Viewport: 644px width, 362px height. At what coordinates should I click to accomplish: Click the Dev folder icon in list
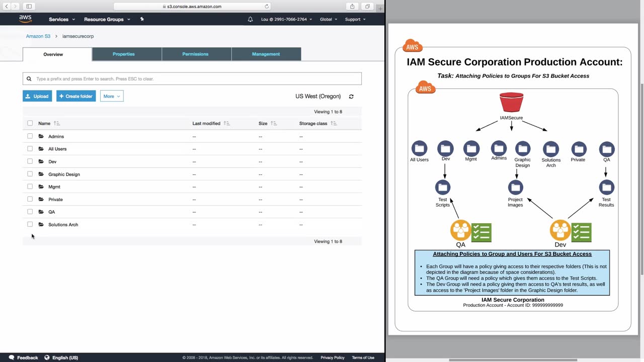pyautogui.click(x=41, y=161)
